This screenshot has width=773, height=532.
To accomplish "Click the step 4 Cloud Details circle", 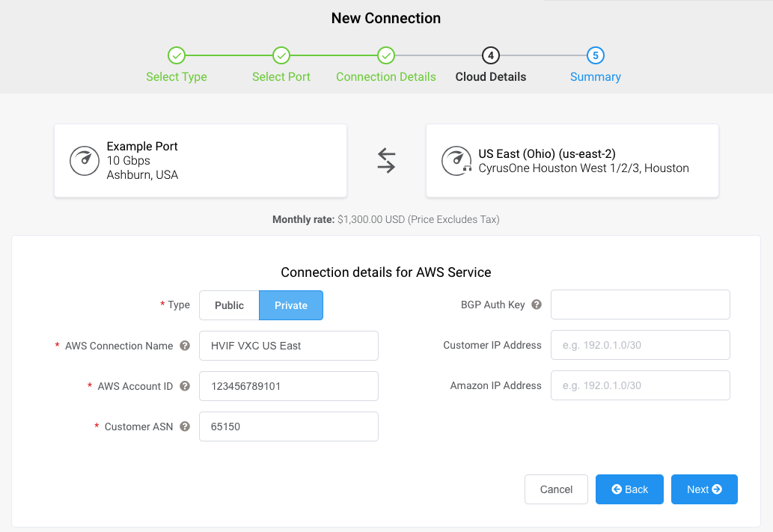I will tap(491, 55).
